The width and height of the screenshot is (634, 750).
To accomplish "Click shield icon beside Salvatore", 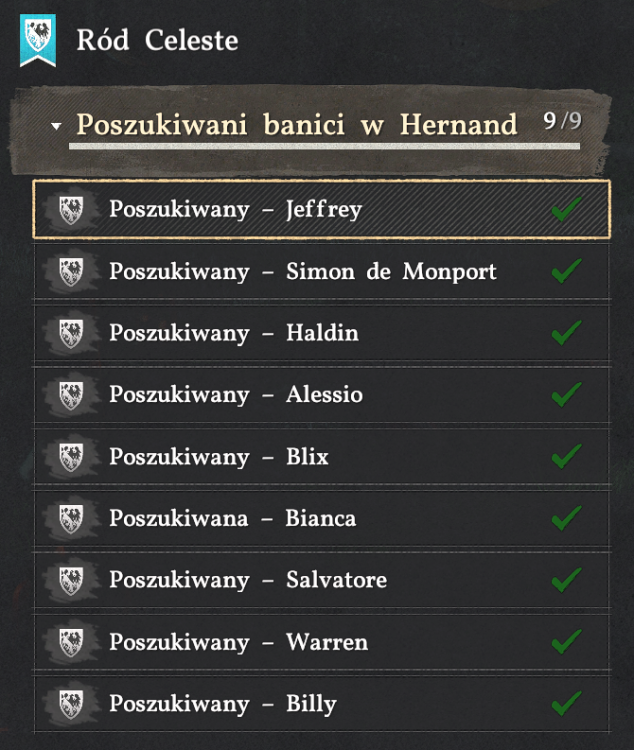I will [x=71, y=580].
